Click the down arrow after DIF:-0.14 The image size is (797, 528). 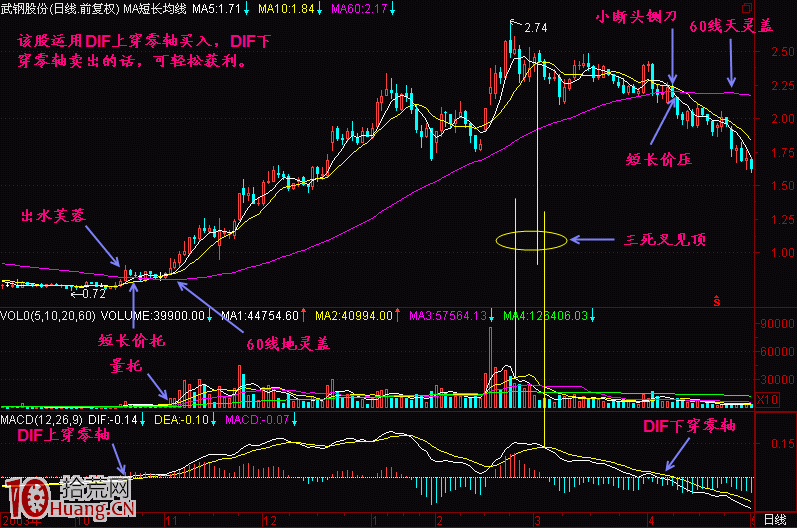point(143,420)
